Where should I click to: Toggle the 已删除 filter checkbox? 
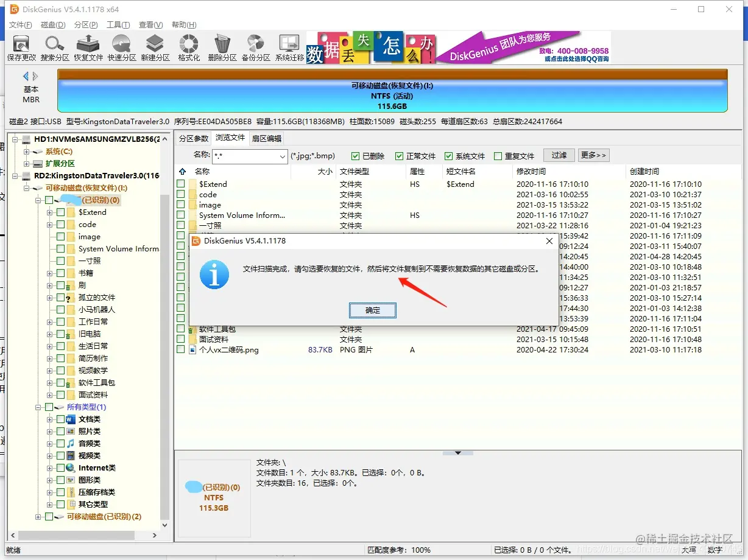click(356, 156)
